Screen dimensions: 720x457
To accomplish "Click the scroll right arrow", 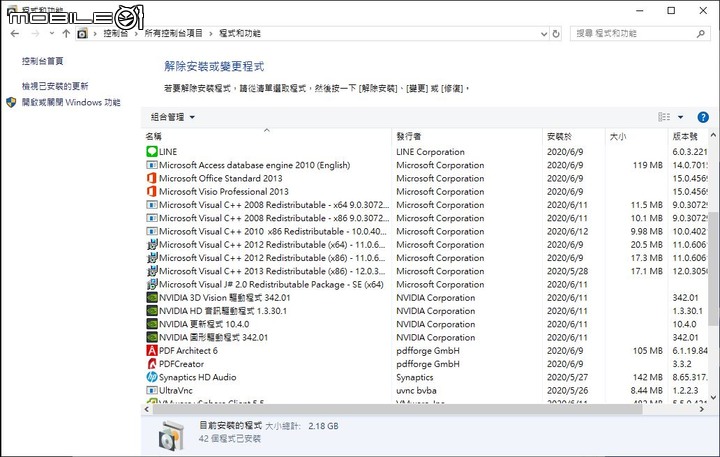I will tap(702, 409).
